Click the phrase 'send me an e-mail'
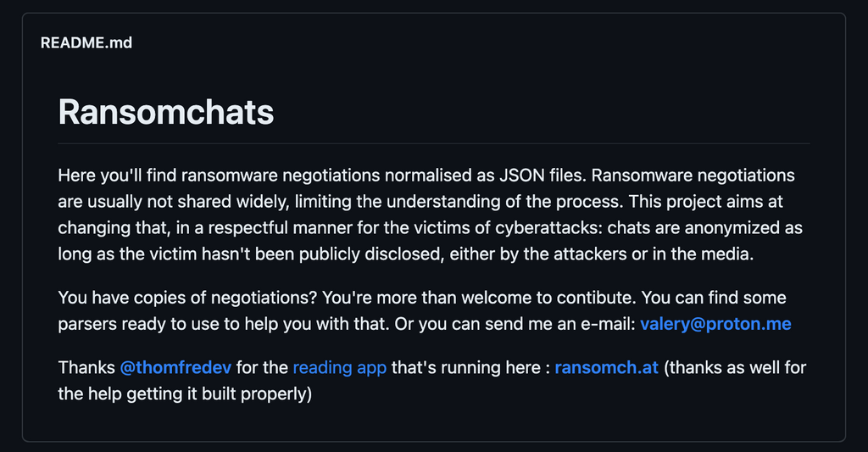 (559, 324)
